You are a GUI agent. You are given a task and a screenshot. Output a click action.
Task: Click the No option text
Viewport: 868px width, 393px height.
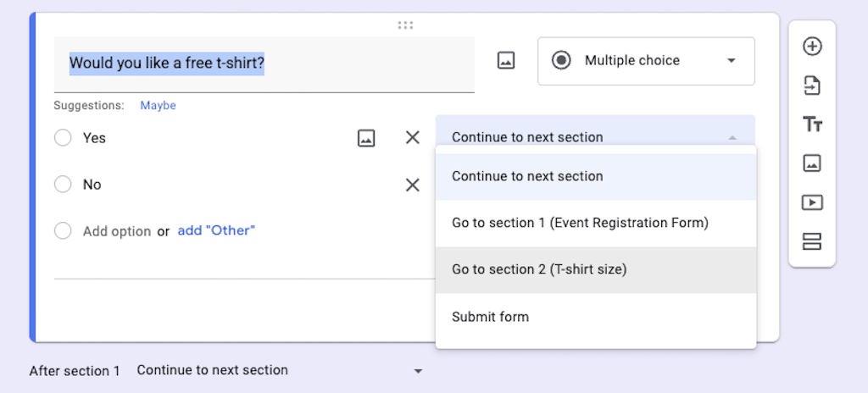point(92,185)
